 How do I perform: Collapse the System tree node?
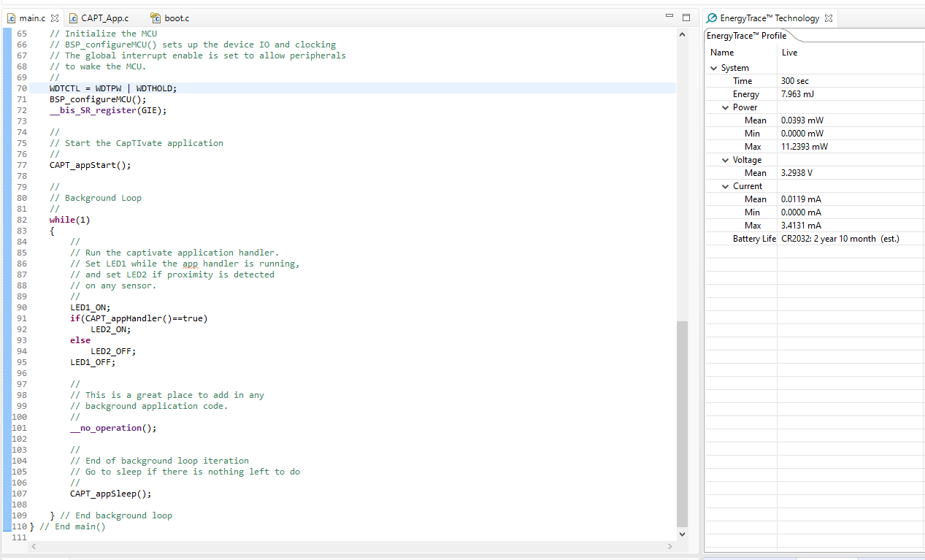point(714,68)
